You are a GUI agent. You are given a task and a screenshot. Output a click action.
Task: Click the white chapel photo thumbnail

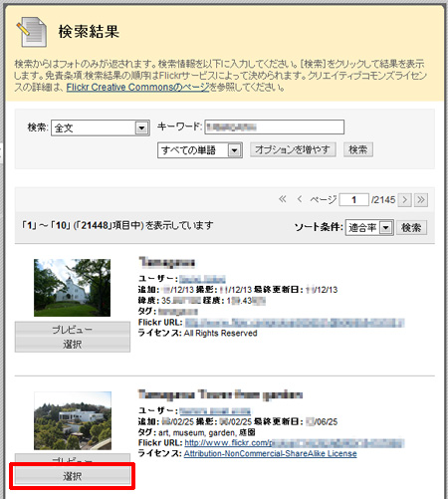[x=72, y=288]
